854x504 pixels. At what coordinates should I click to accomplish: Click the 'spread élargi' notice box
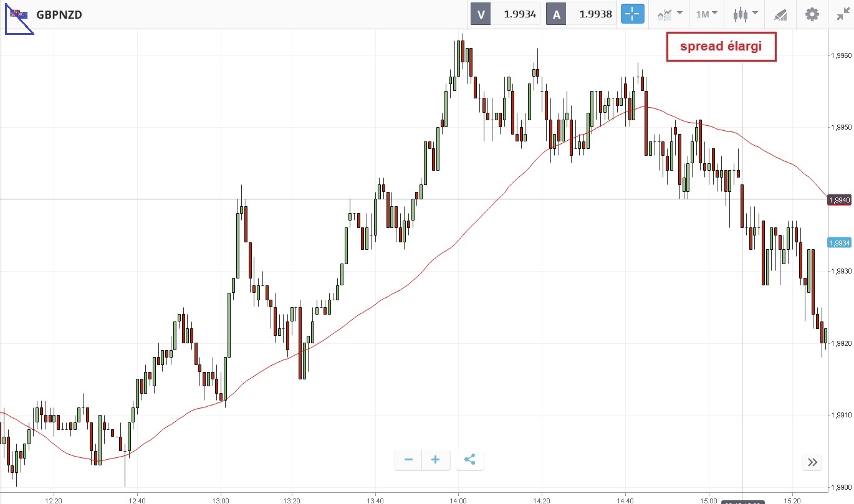(x=721, y=47)
